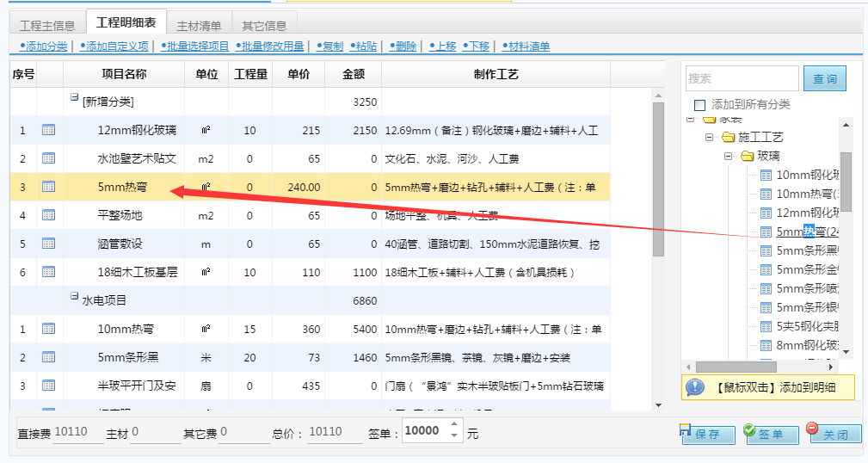Image resolution: width=868 pixels, height=463 pixels.
Task: Collapse the 施工工艺 tree folder
Action: tap(710, 137)
